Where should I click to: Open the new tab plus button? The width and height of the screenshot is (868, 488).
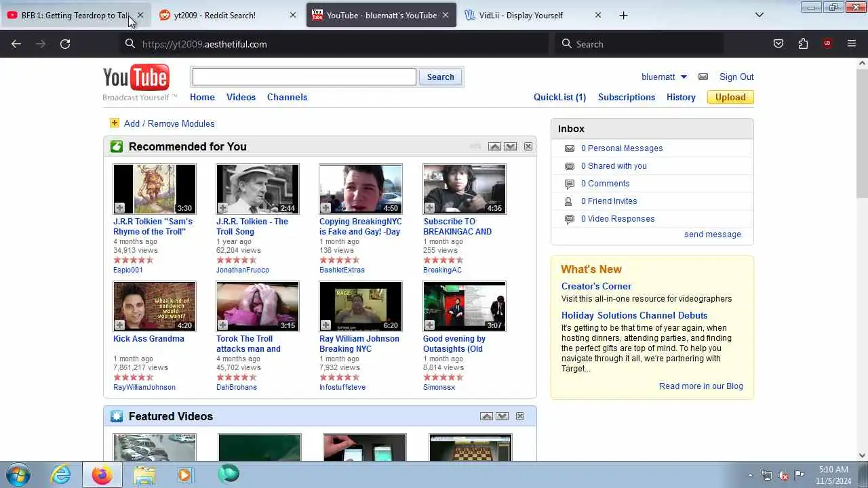click(623, 15)
